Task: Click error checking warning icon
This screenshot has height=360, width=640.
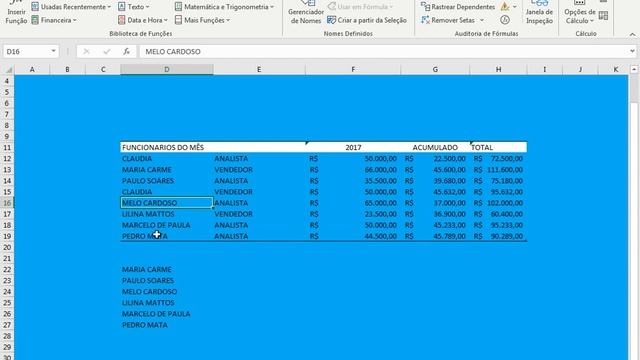Action: (x=505, y=7)
